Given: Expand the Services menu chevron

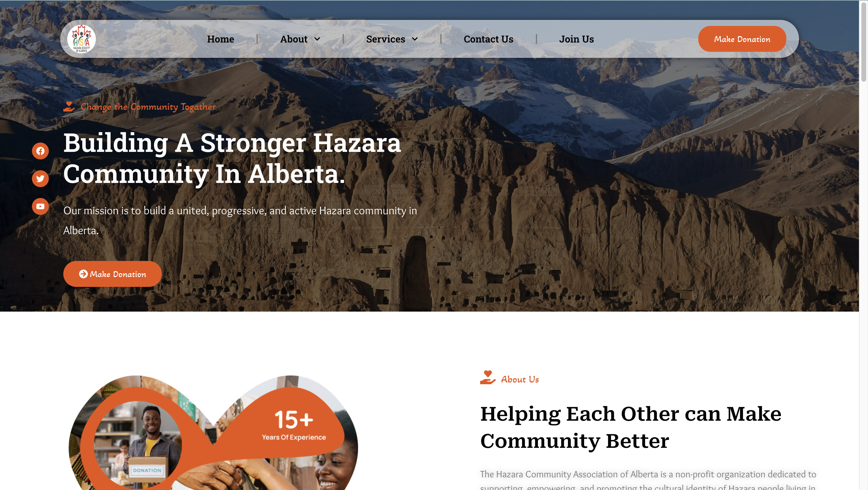Looking at the screenshot, I should 415,39.
